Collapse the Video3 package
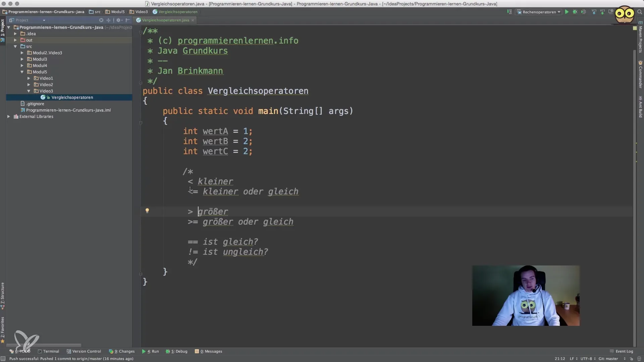The image size is (644, 362). [29, 91]
